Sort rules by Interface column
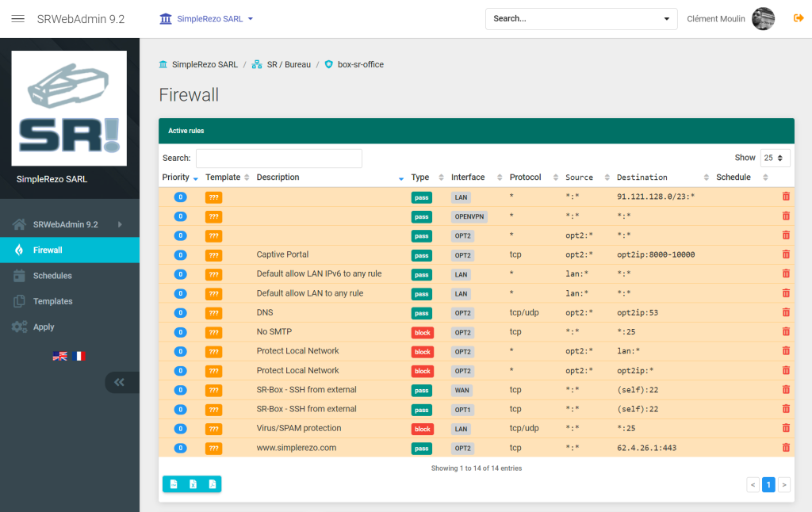Viewport: 812px width, 512px height. pos(477,177)
